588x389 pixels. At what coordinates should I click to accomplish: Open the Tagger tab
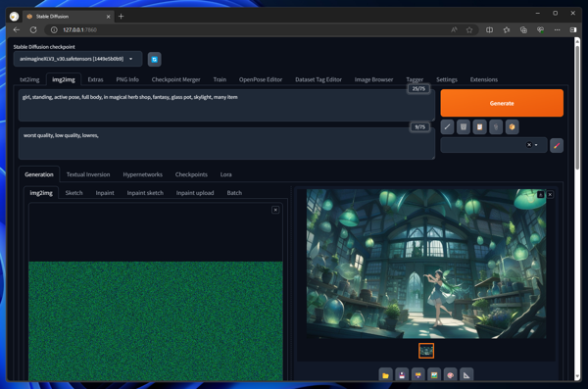pyautogui.click(x=415, y=79)
